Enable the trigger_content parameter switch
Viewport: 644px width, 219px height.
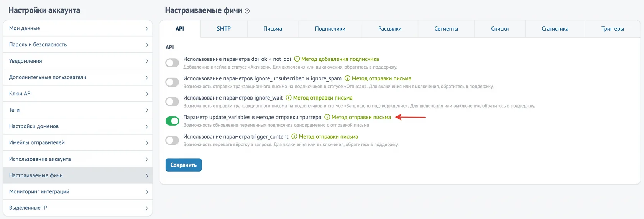click(x=172, y=140)
